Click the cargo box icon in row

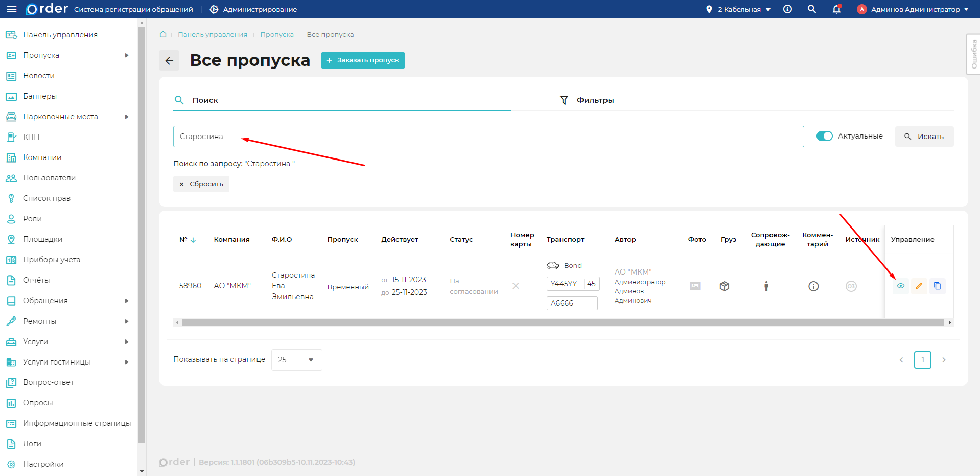coord(724,286)
